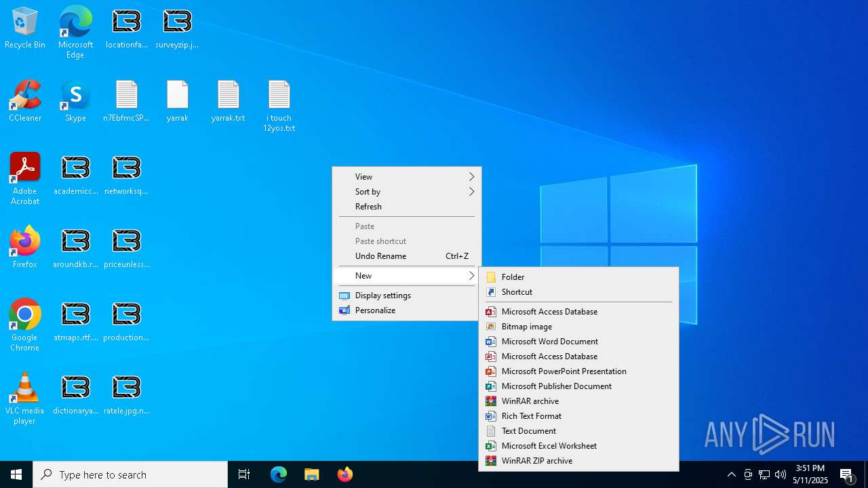Create a new Microsoft Excel Worksheet
Viewport: 868px width, 488px height.
(x=578, y=446)
